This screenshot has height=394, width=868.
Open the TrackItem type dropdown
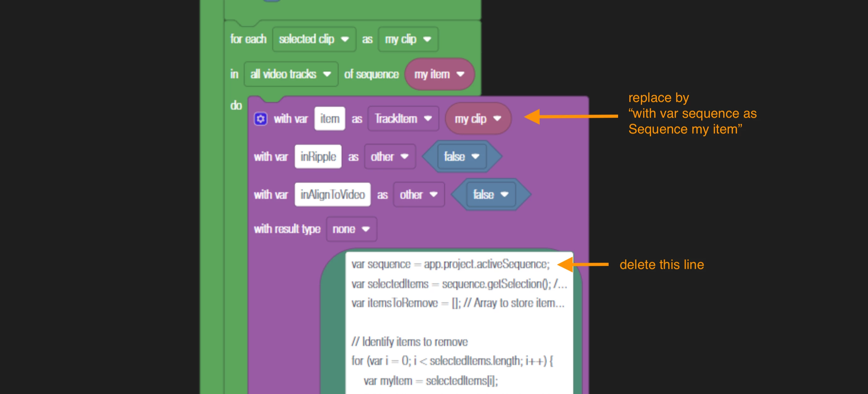(x=403, y=119)
